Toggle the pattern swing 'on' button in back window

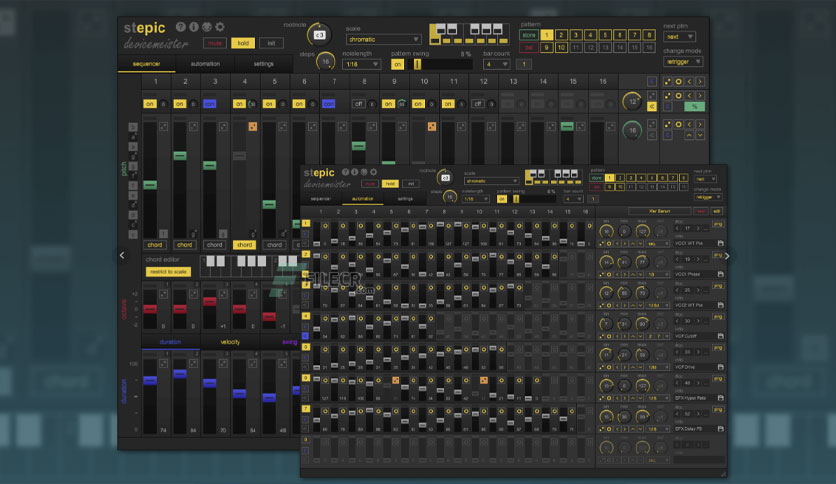397,64
